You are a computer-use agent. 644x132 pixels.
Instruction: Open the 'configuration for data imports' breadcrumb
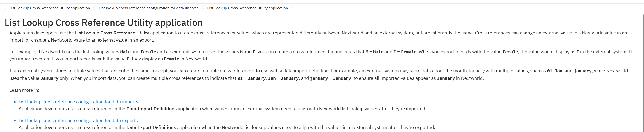148,8
